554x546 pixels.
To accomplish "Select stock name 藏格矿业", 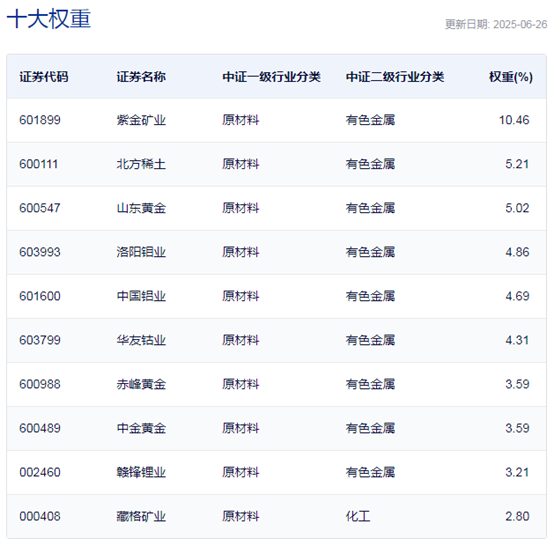I will click(x=141, y=516).
